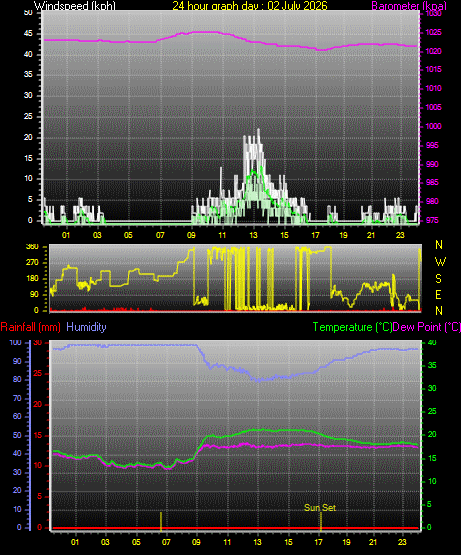Click barometer axis value "1025"

[433, 33]
